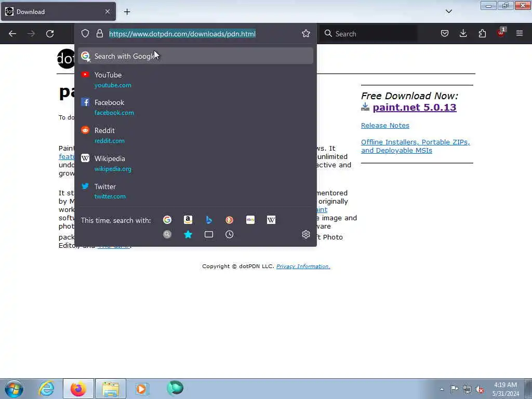The width and height of the screenshot is (532, 399).
Task: Open a new tab
Action: click(127, 12)
